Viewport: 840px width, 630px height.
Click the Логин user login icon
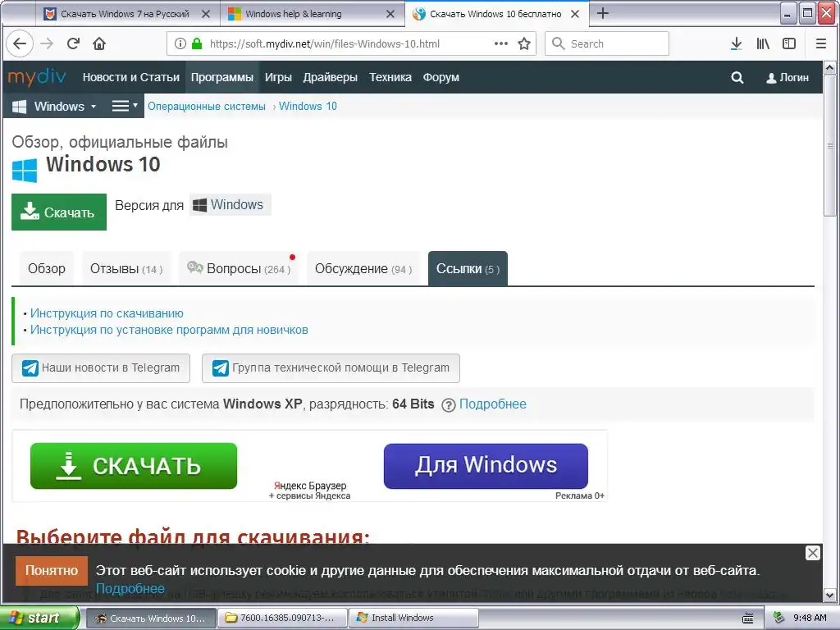click(x=787, y=78)
